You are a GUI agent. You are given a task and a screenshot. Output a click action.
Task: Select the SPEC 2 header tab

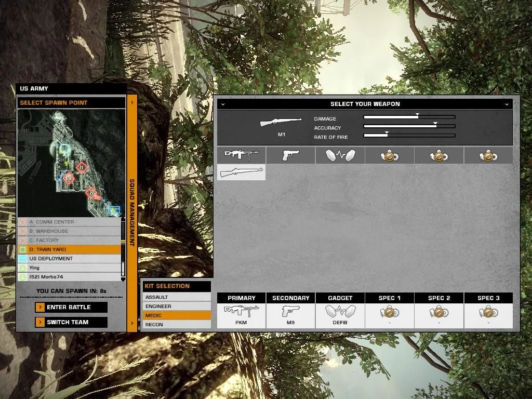coord(439,298)
